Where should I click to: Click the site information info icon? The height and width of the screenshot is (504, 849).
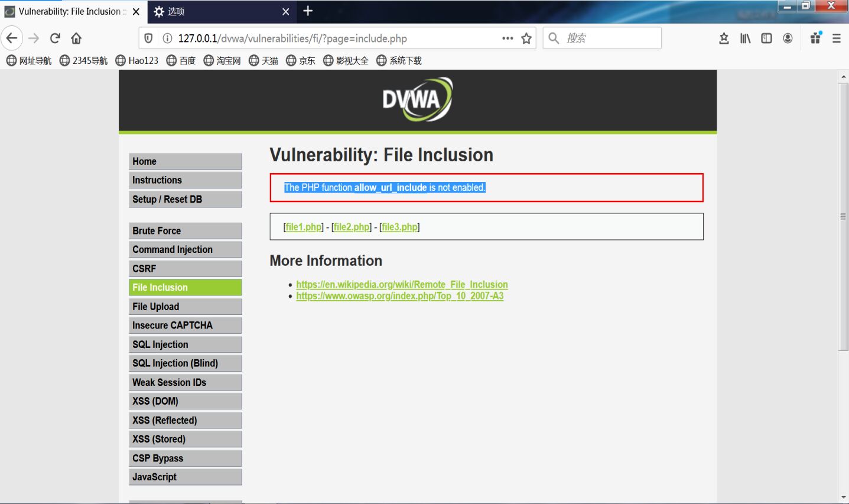168,38
